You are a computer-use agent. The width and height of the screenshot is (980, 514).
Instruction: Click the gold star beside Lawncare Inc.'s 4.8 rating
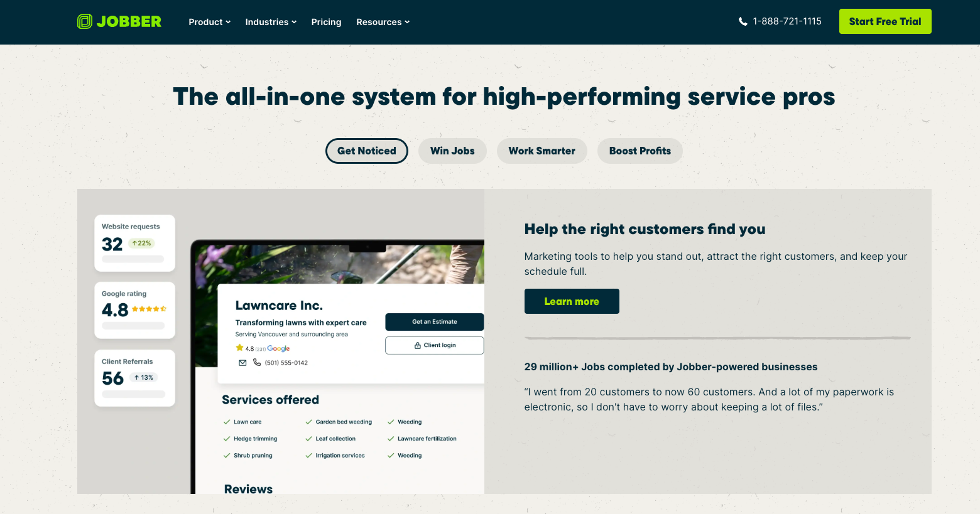[239, 348]
